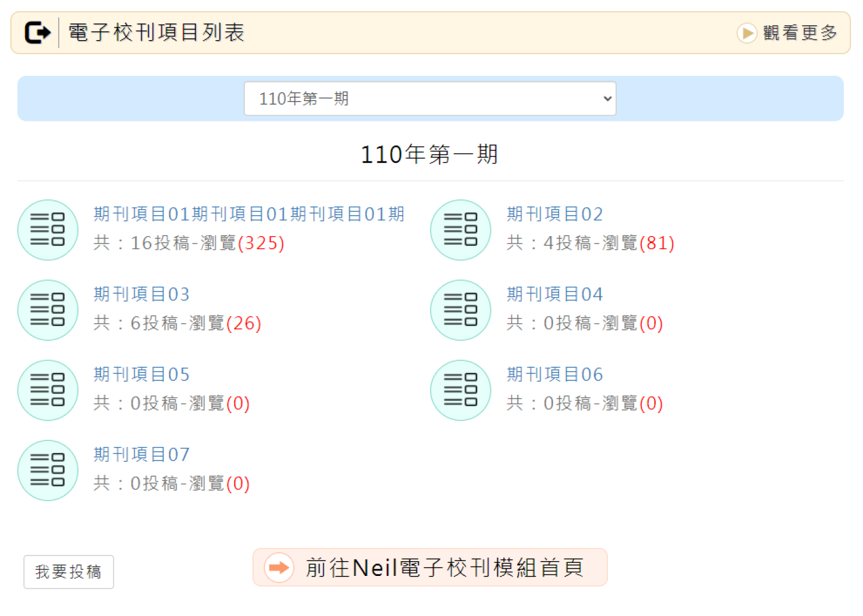Click list icon for 期刊項目03
This screenshot has height=616, width=863.
[x=48, y=310]
